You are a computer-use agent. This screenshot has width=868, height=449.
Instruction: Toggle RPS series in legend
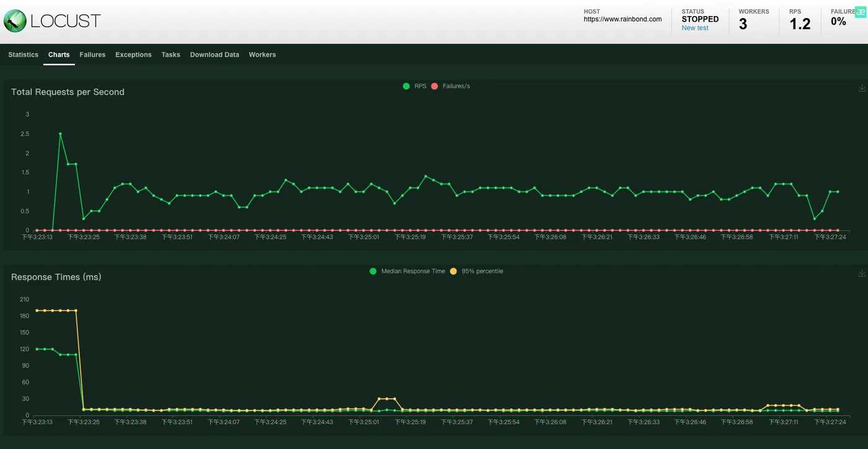click(x=415, y=86)
